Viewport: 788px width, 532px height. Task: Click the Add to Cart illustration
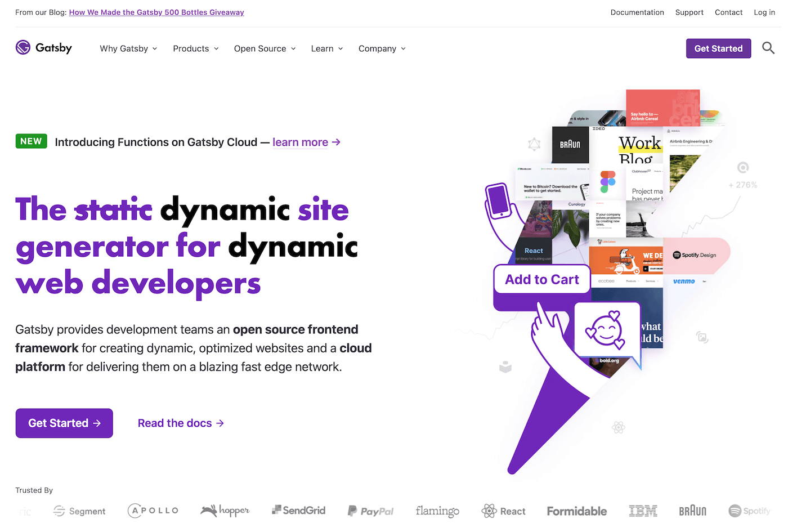tap(541, 280)
